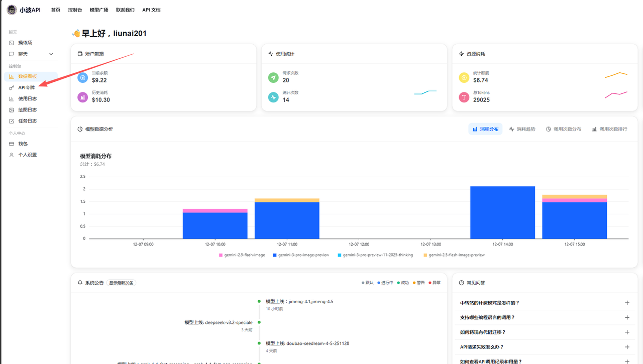Click the 显示最新20条 tag button
This screenshot has width=643, height=364.
pyautogui.click(x=121, y=283)
